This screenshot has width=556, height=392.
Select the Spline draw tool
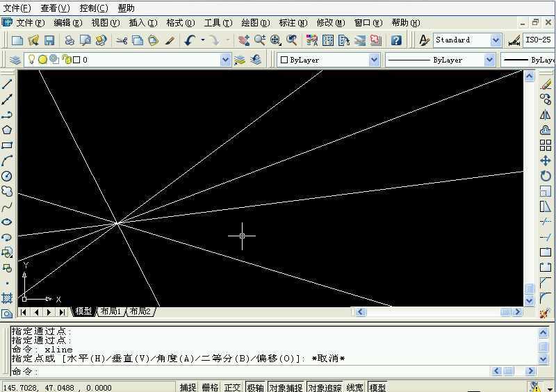7,206
